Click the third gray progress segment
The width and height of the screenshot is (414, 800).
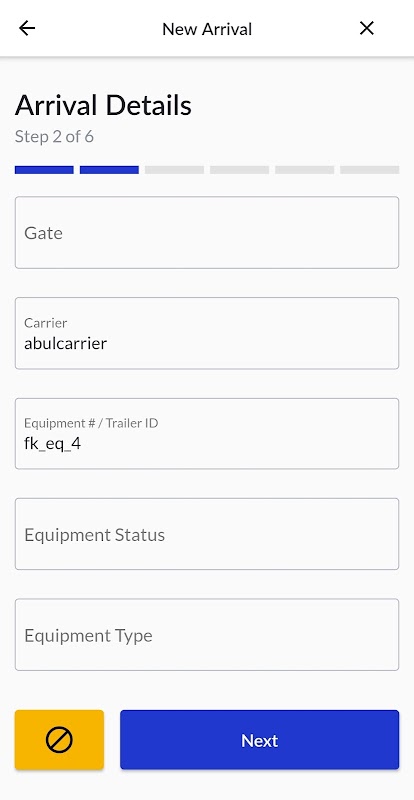click(x=174, y=170)
